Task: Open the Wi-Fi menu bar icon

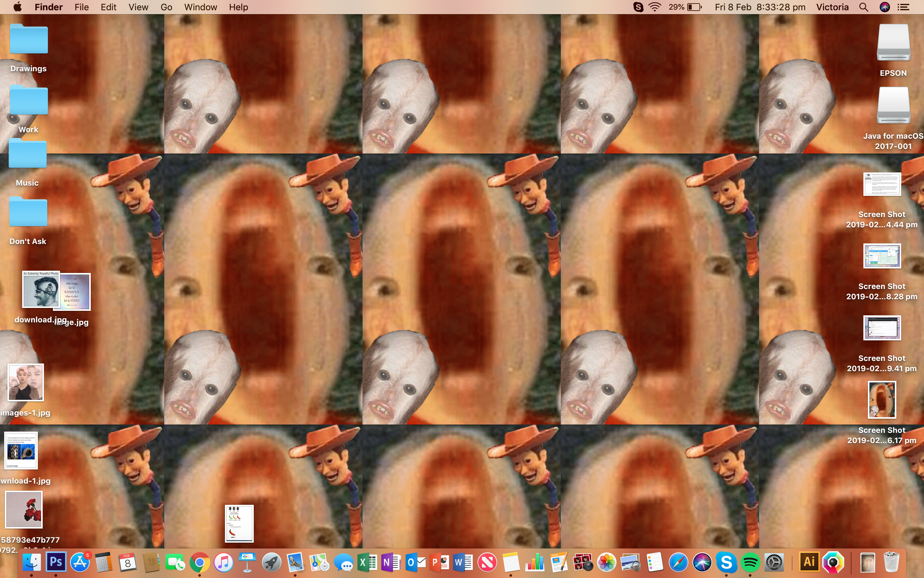Action: 655,7
